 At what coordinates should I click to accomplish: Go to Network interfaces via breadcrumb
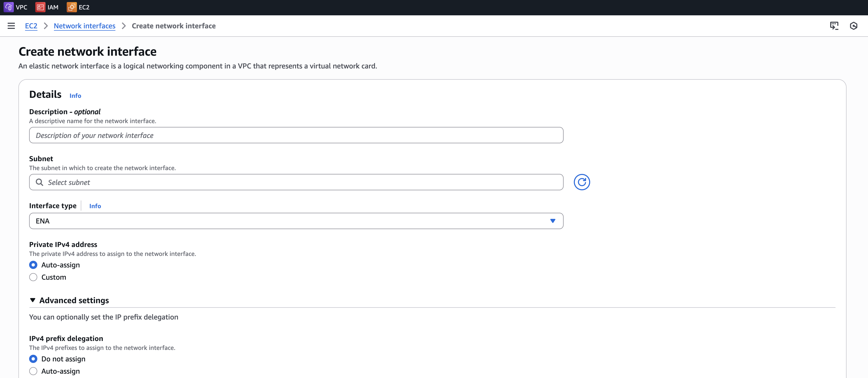pyautogui.click(x=84, y=26)
